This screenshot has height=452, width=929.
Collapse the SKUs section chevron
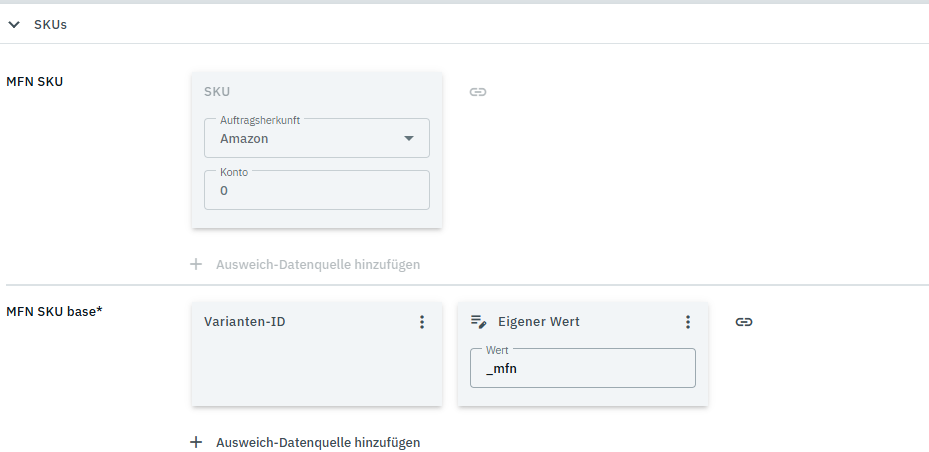click(x=14, y=24)
